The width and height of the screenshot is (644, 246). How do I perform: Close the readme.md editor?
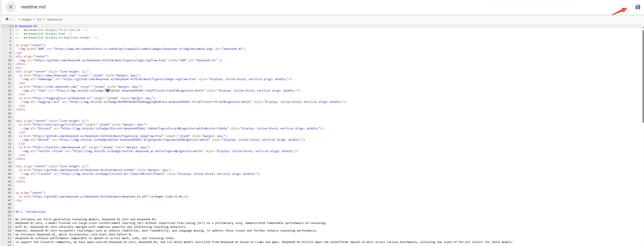[x=10, y=7]
